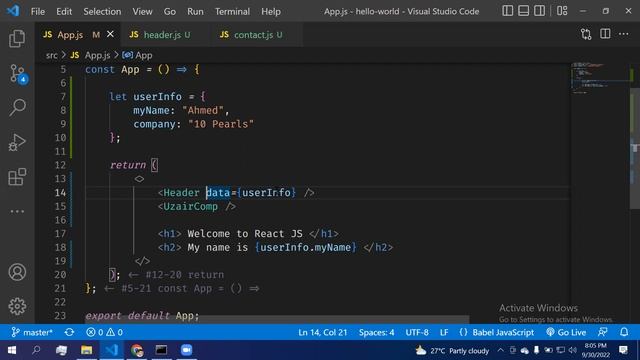Click Open Changes icon in editor toolbar
This screenshot has width=640, height=360.
tap(586, 34)
